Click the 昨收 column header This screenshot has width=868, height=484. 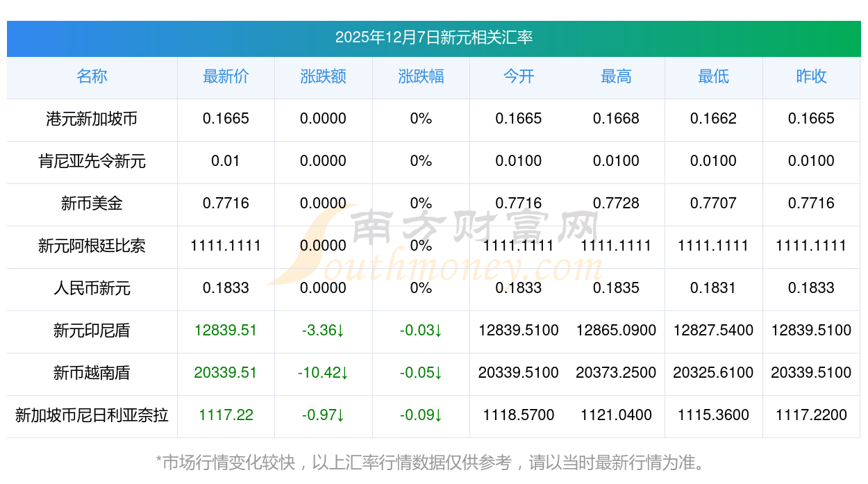[x=811, y=76]
